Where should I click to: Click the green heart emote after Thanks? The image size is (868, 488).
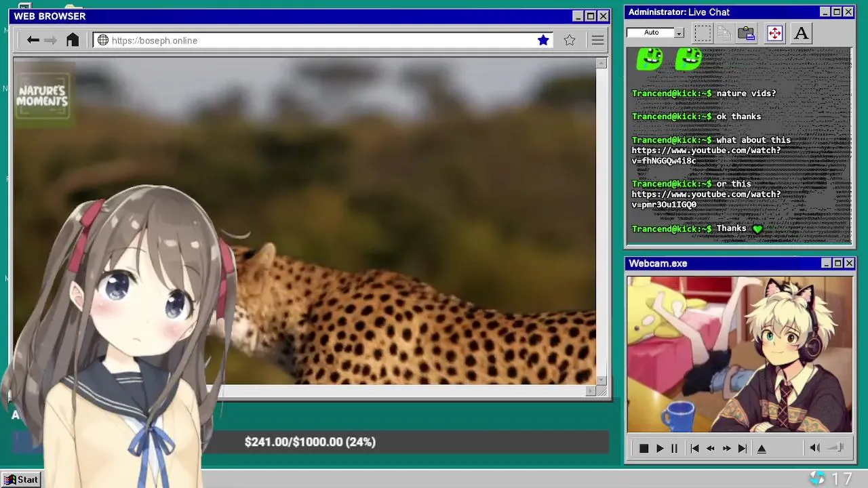757,228
